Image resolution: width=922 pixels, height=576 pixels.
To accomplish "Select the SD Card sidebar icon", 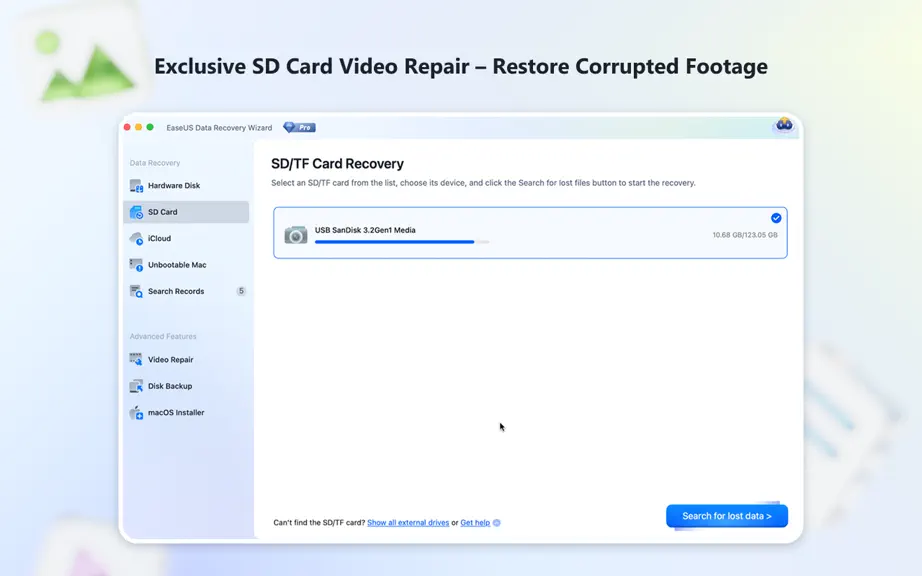I will [136, 212].
